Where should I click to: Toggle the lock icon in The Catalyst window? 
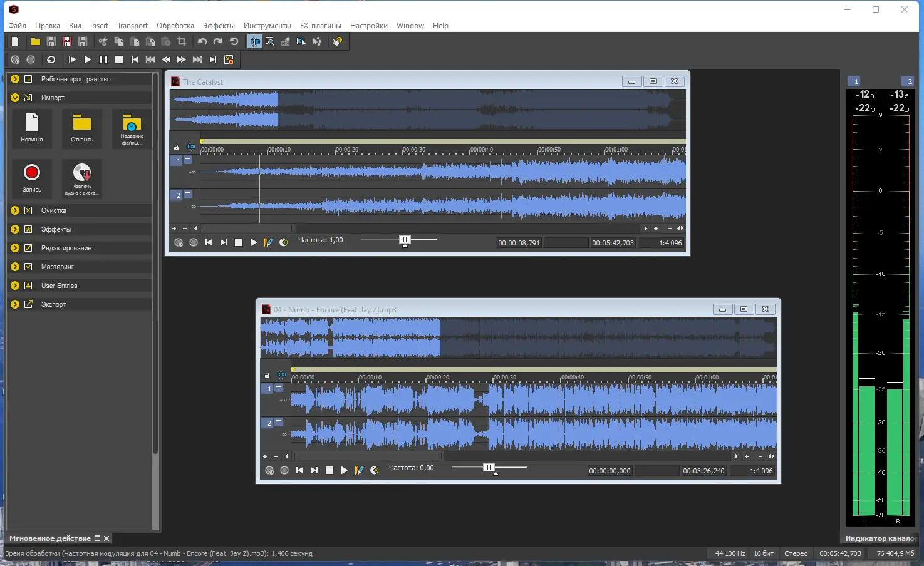(x=176, y=147)
